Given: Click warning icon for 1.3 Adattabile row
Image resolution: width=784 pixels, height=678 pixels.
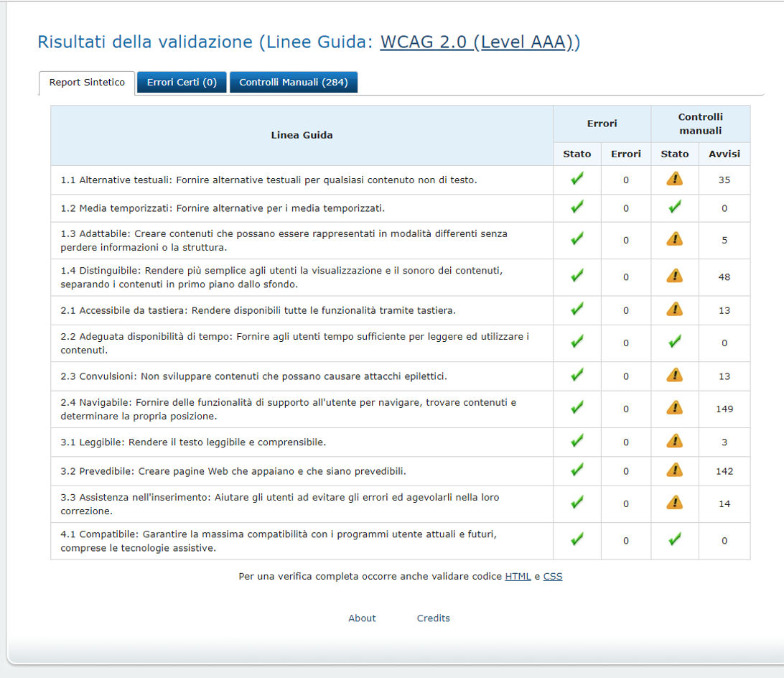Looking at the screenshot, I should pos(674,239).
